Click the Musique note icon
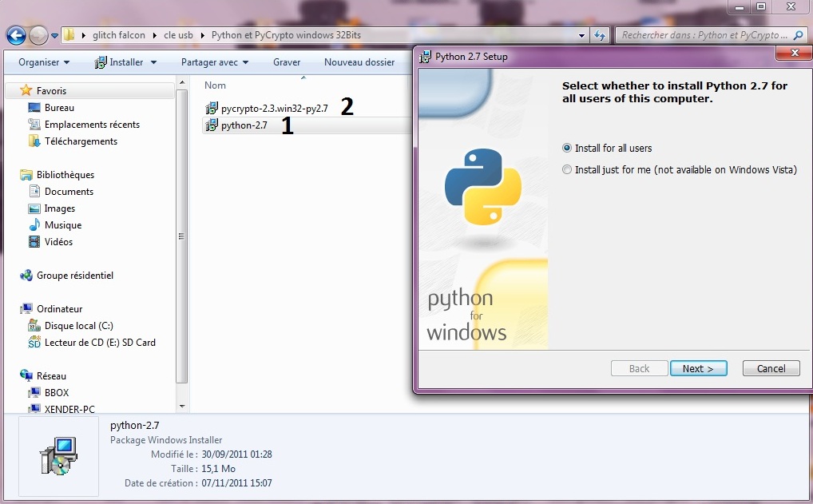The image size is (813, 504). pos(34,224)
